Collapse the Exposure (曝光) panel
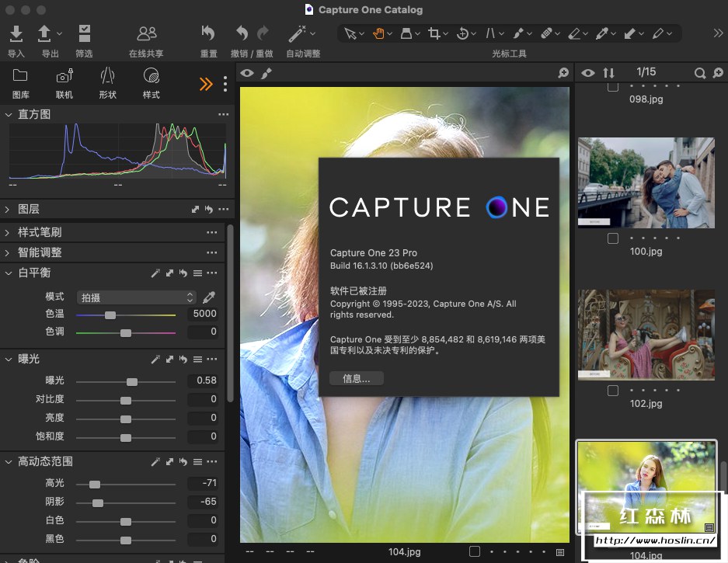 tap(8, 360)
